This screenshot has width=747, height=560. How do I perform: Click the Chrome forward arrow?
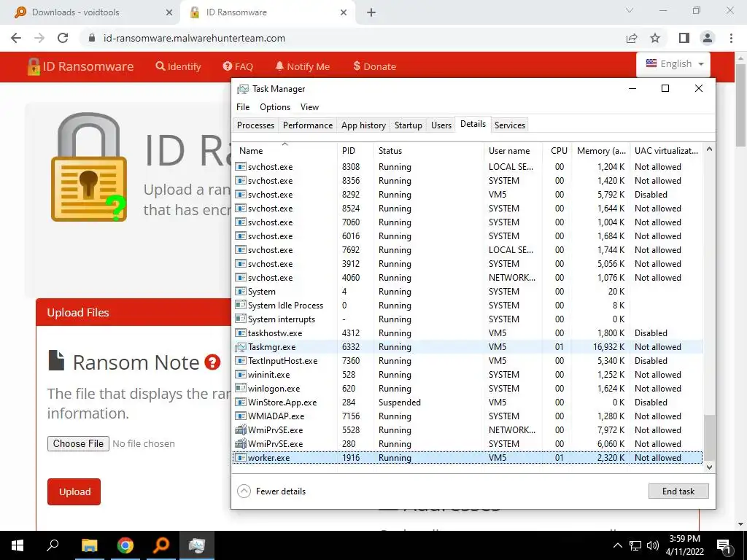click(39, 38)
